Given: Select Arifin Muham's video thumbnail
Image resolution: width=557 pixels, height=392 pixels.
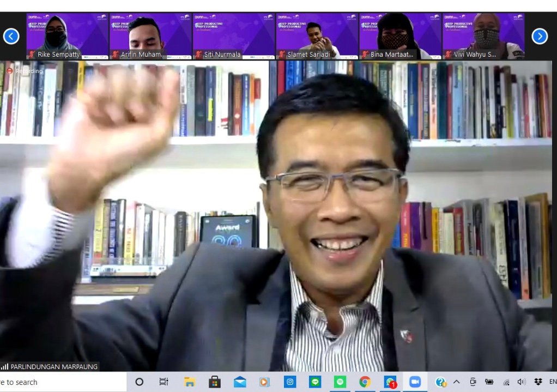Looking at the screenshot, I should [150, 36].
